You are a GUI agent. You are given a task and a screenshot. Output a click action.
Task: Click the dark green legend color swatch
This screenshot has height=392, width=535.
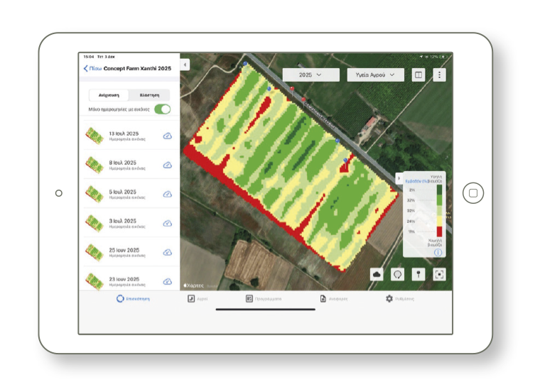pos(439,190)
